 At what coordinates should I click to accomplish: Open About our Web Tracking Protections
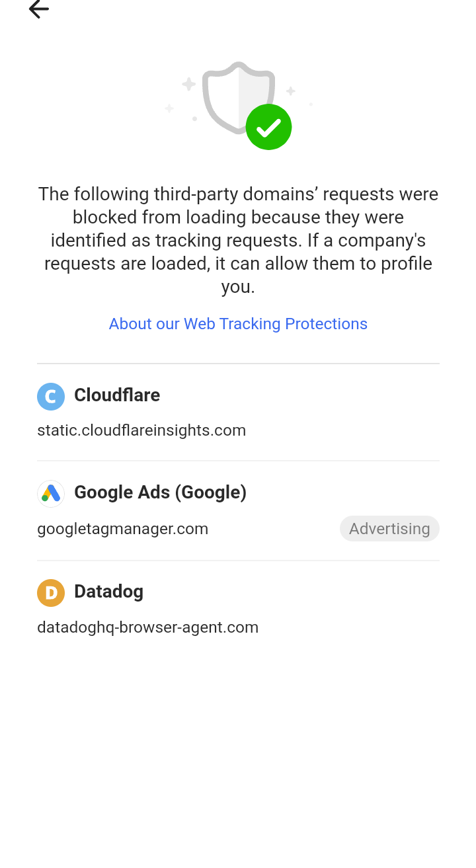pyautogui.click(x=238, y=324)
